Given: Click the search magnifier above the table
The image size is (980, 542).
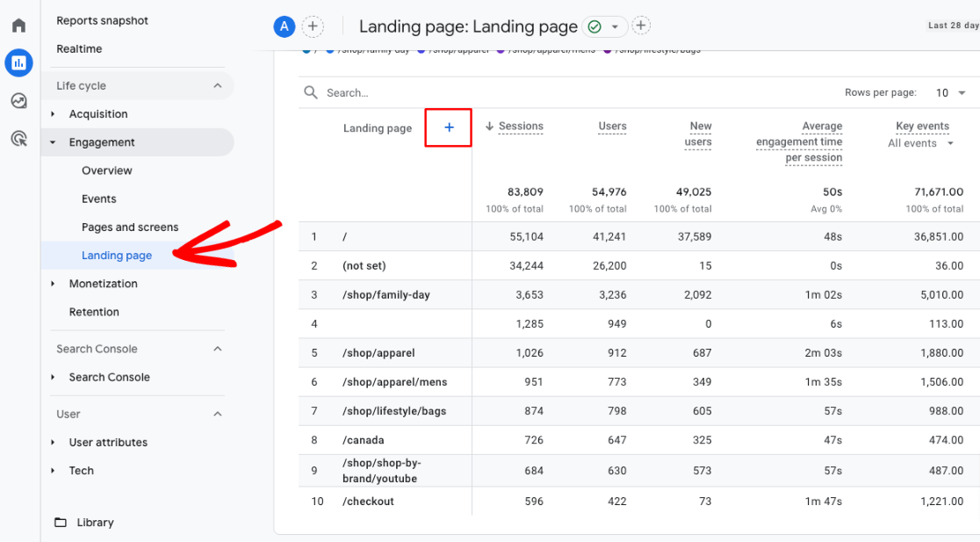Looking at the screenshot, I should click(x=309, y=92).
